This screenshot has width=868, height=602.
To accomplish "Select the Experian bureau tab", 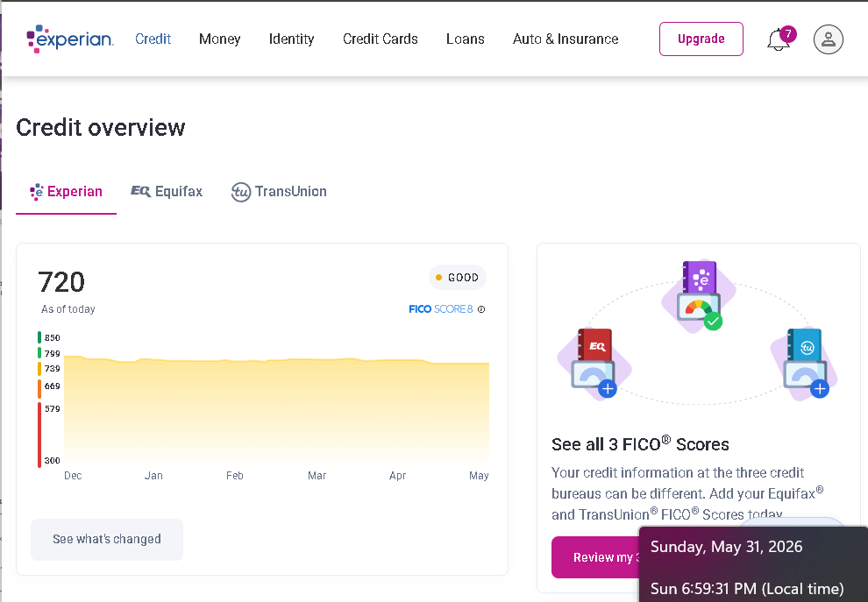I will click(66, 191).
